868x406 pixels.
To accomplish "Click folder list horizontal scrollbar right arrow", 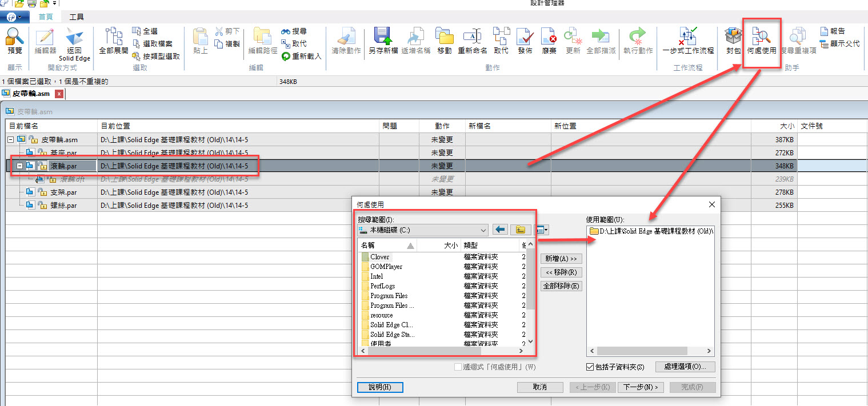I will [x=521, y=351].
